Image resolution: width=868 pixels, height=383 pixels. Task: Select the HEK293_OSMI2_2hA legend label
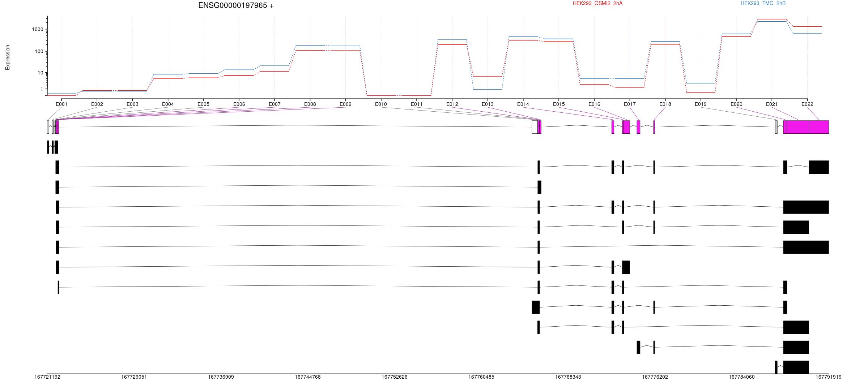(x=597, y=3)
